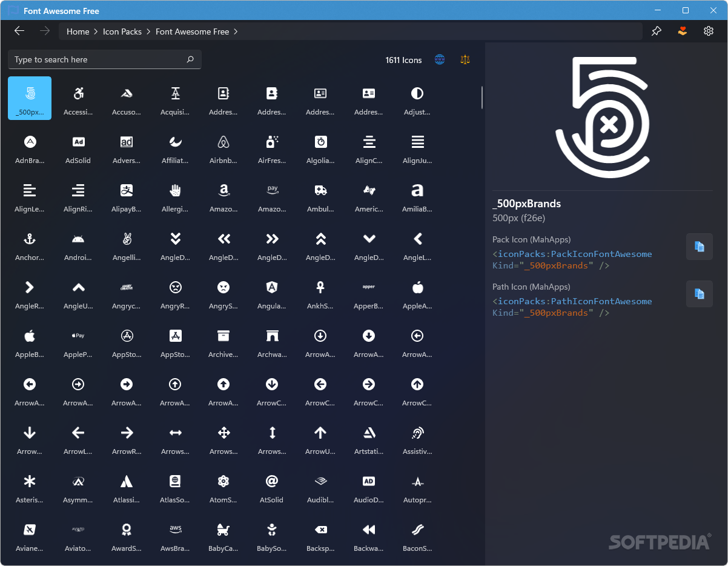Open the web globe icon
728x566 pixels.
click(x=440, y=59)
